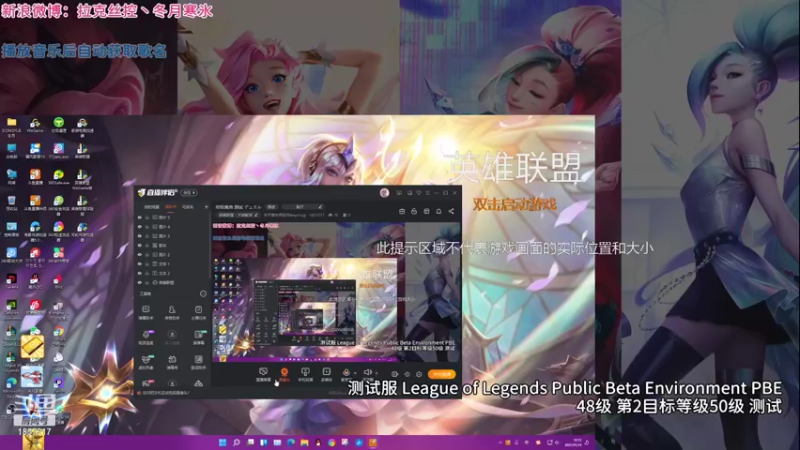Hide the 图片 4 layer using its eye icon
Screen dimensions: 800x450
(139, 227)
